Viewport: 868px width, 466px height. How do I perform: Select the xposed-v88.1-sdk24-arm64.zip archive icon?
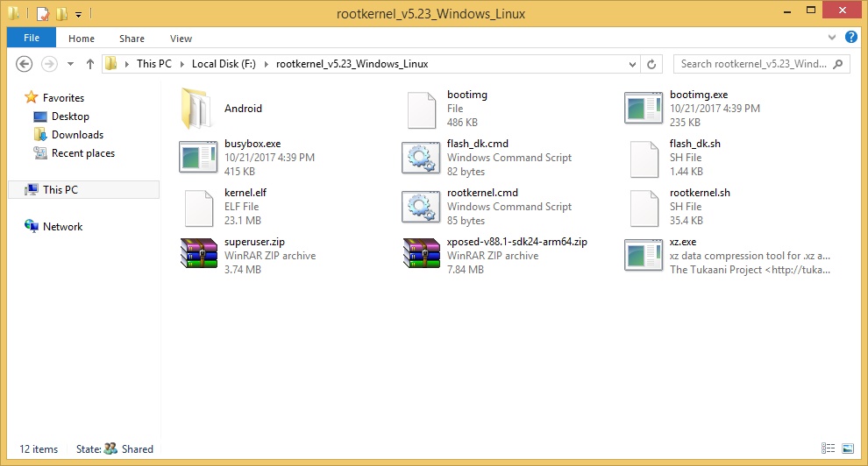tap(421, 253)
